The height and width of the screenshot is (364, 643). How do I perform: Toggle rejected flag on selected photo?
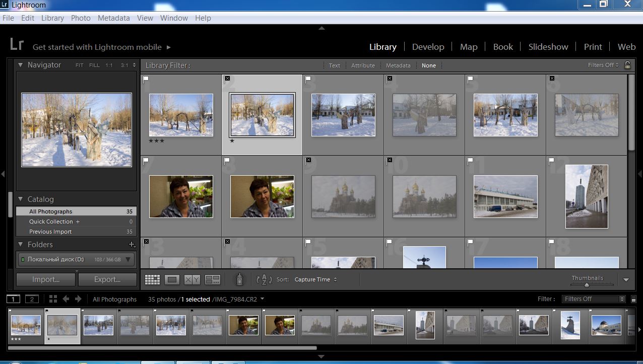pyautogui.click(x=227, y=79)
